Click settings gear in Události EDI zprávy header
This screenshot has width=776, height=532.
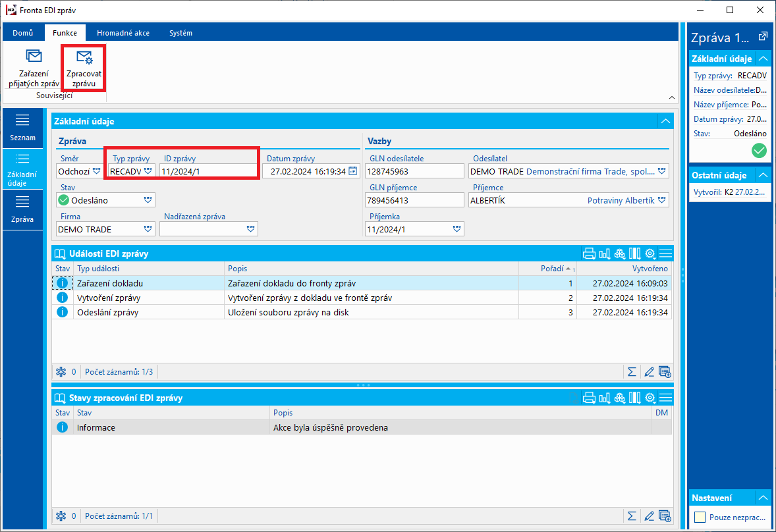tap(650, 253)
